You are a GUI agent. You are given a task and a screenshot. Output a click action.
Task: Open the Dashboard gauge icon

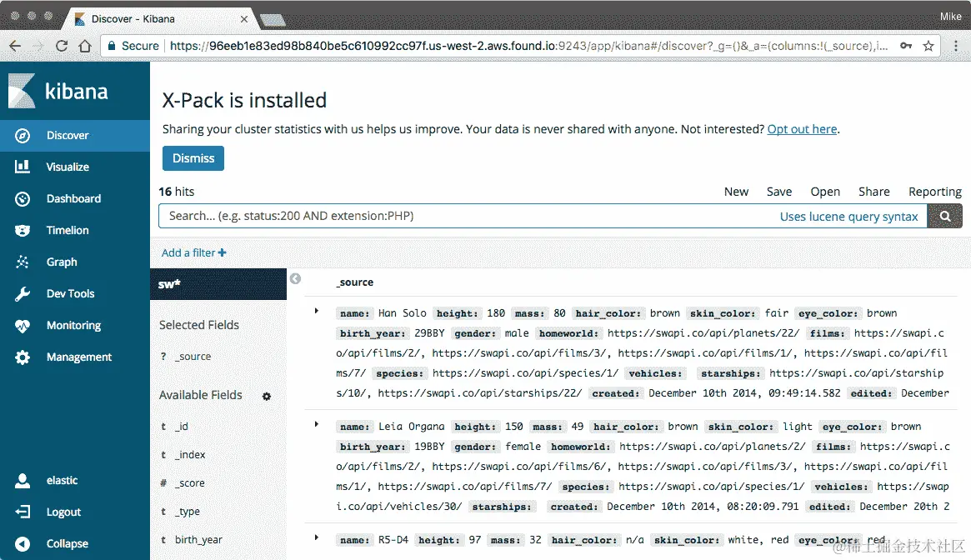pyautogui.click(x=23, y=199)
